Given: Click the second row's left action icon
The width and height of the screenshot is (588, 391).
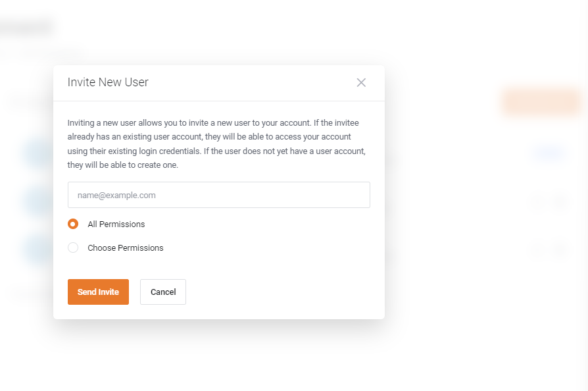Looking at the screenshot, I should coord(538,201).
